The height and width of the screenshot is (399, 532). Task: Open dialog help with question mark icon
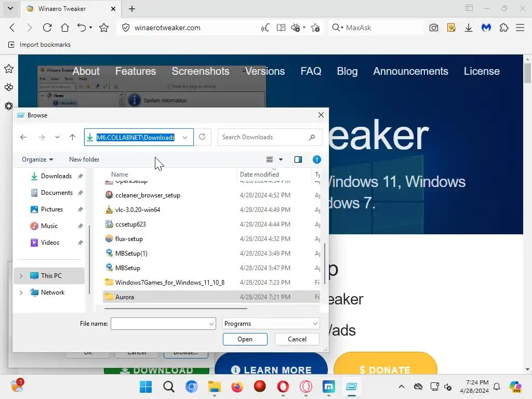316,159
